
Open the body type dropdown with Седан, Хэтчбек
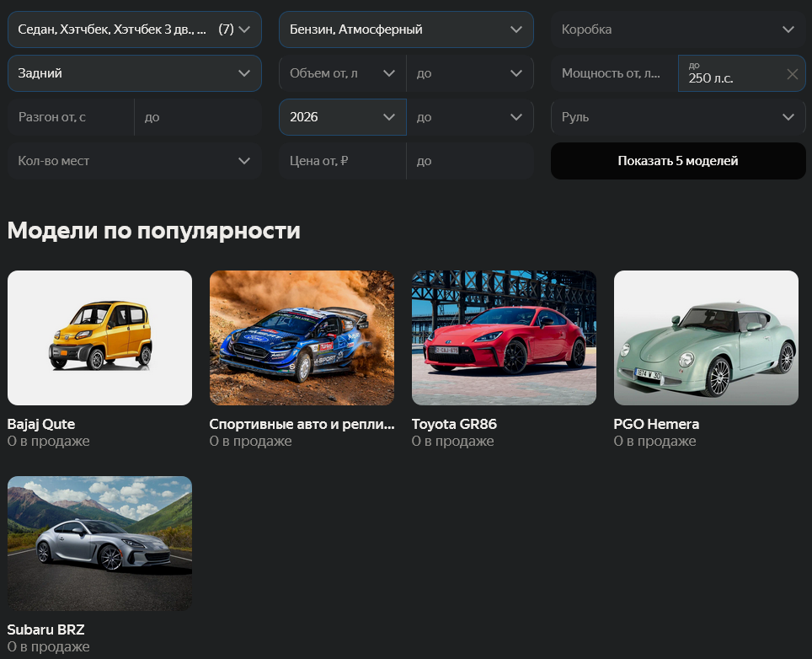point(135,29)
